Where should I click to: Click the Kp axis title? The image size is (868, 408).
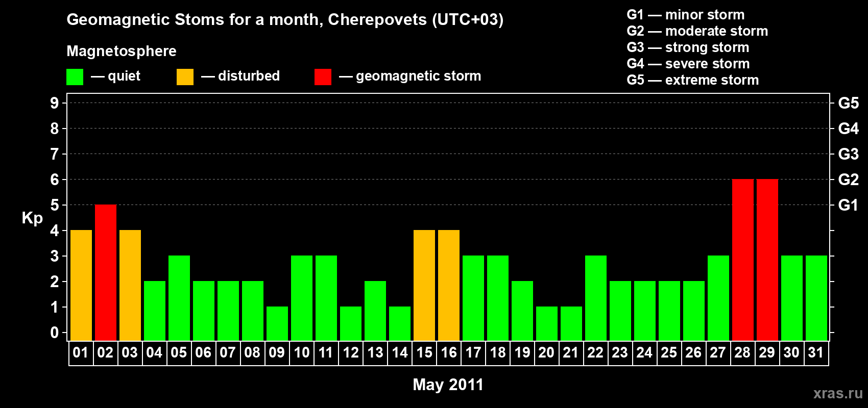pyautogui.click(x=32, y=218)
